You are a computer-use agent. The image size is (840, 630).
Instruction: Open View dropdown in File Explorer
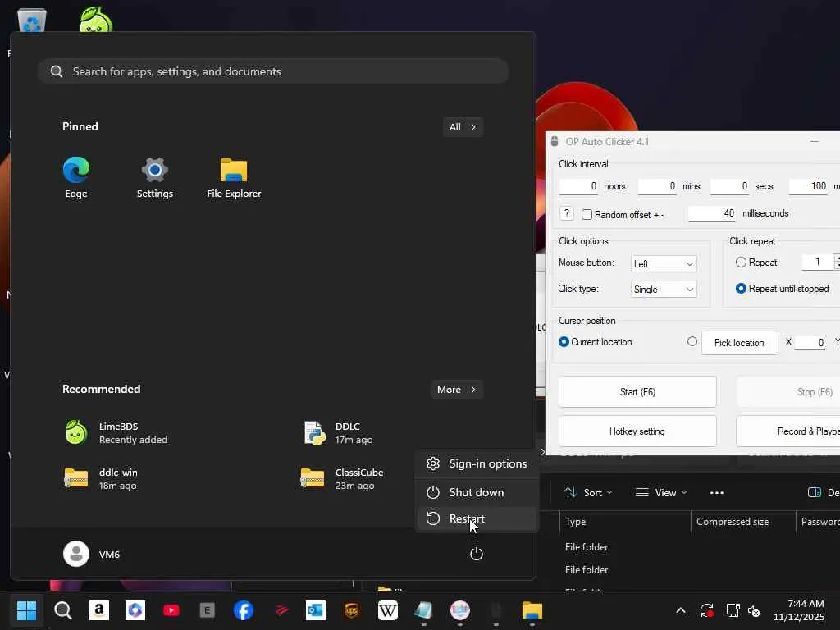[660, 492]
